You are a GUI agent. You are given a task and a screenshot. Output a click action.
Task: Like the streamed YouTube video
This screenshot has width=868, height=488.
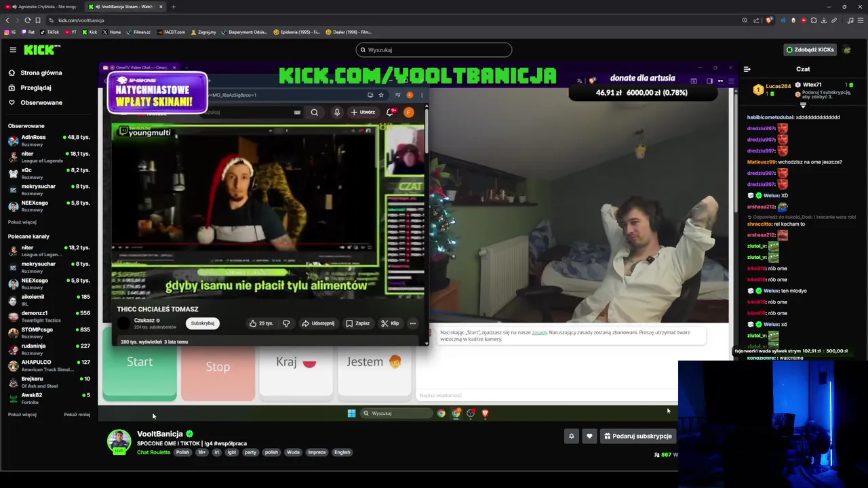pos(261,323)
